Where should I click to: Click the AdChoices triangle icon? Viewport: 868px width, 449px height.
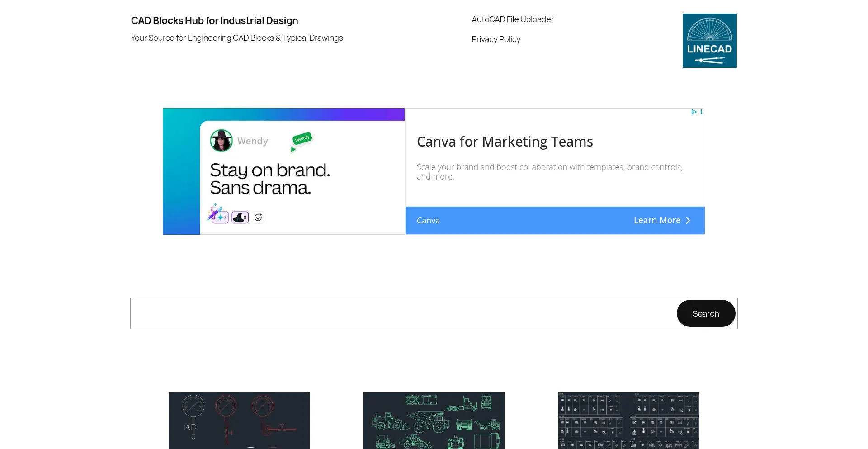click(693, 112)
